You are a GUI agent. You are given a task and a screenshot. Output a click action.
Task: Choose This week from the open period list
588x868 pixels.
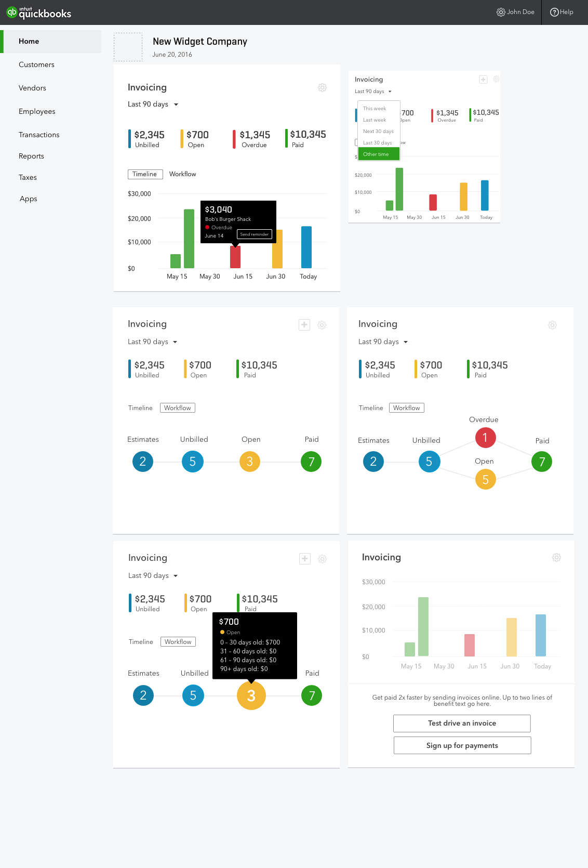(x=379, y=109)
